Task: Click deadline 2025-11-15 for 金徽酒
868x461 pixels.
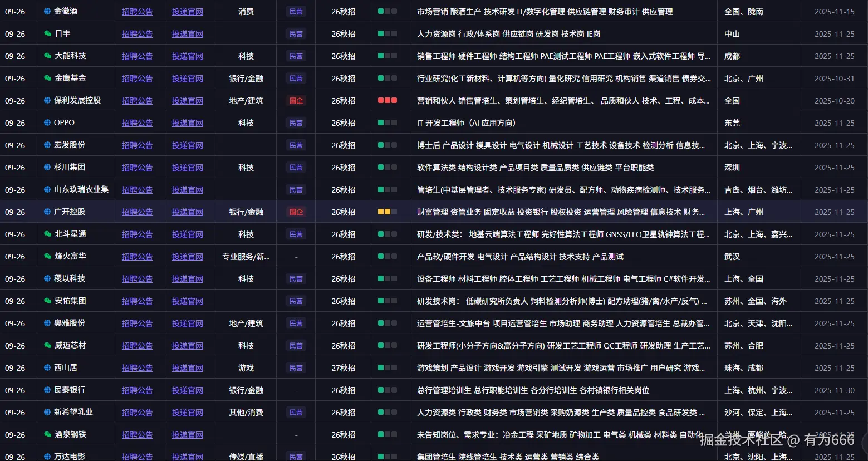Action: click(x=835, y=12)
